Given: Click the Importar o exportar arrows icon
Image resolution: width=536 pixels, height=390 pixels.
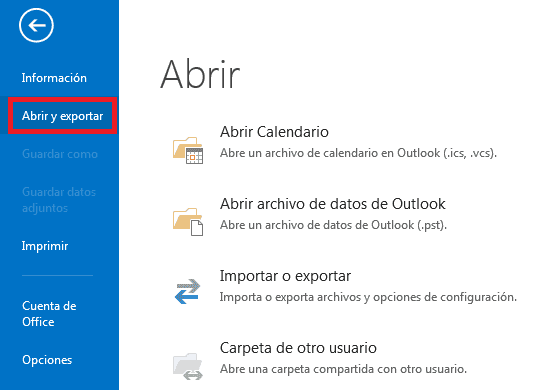Looking at the screenshot, I should tap(187, 291).
